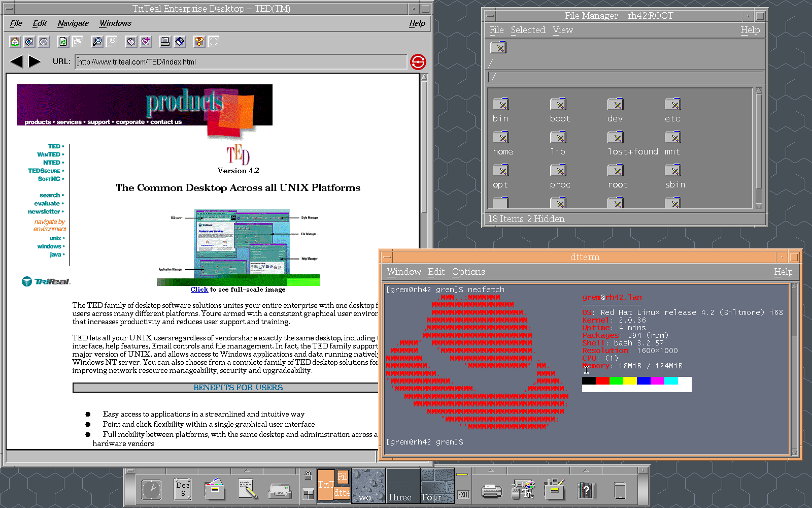Click the File Manager path text field
Screen dimensions: 812x508
[626, 77]
